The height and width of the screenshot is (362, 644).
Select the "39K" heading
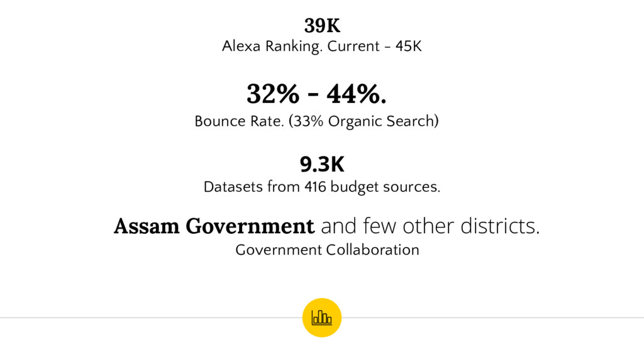(322, 26)
